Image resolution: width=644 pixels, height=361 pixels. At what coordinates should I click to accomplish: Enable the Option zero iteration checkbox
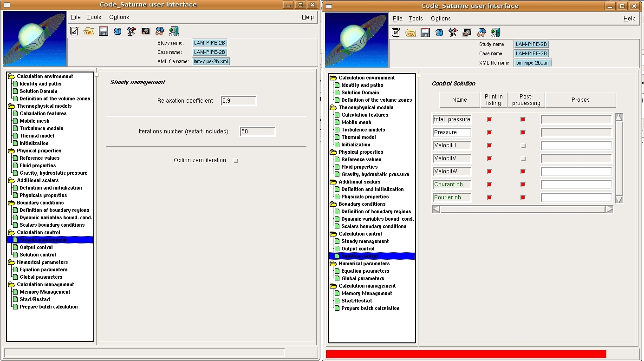coord(236,160)
